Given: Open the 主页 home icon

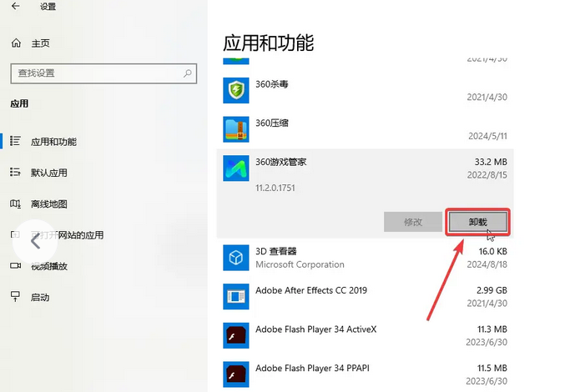Looking at the screenshot, I should pos(16,43).
